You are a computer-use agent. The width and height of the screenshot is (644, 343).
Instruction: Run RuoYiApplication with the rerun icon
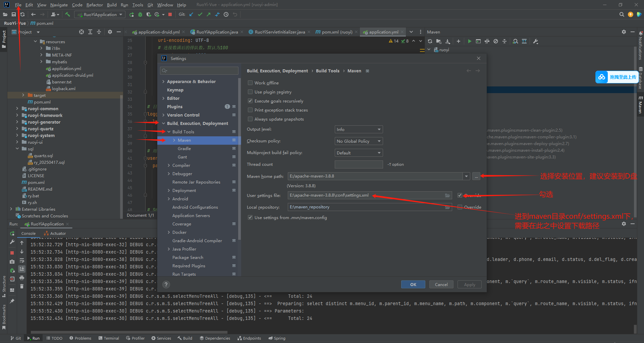pyautogui.click(x=131, y=14)
